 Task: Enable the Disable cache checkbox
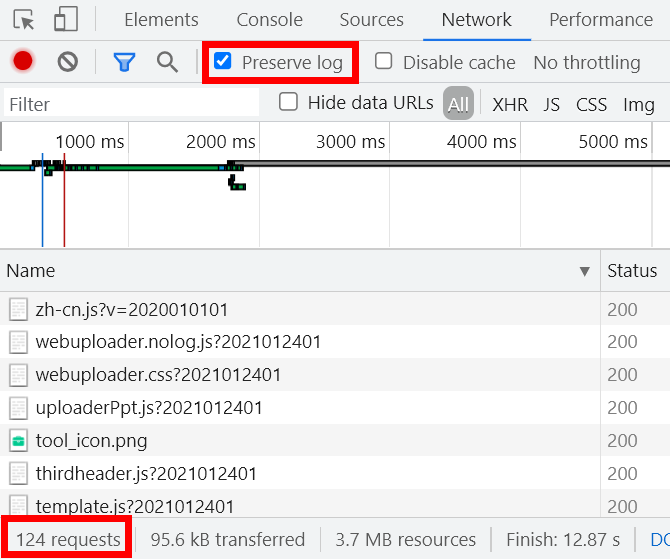coord(384,62)
